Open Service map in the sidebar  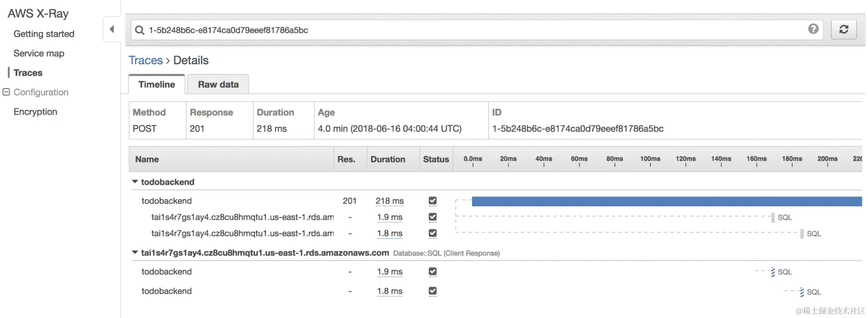[x=39, y=53]
